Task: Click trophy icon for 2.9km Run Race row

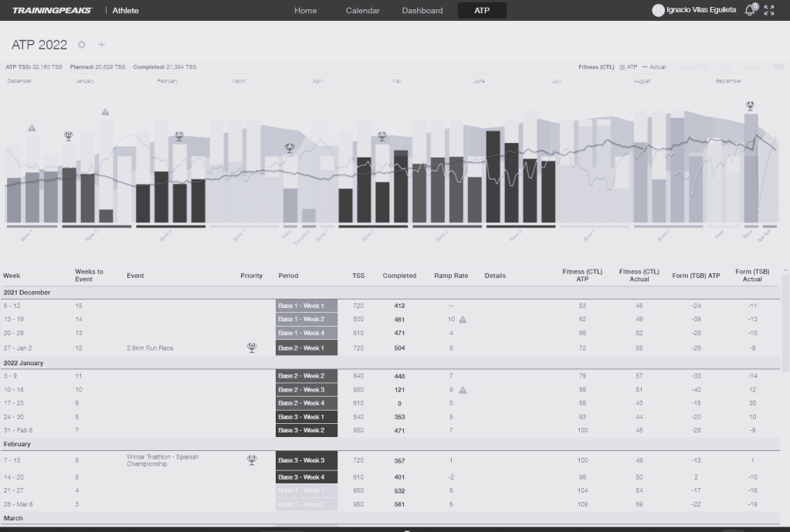Action: [252, 348]
